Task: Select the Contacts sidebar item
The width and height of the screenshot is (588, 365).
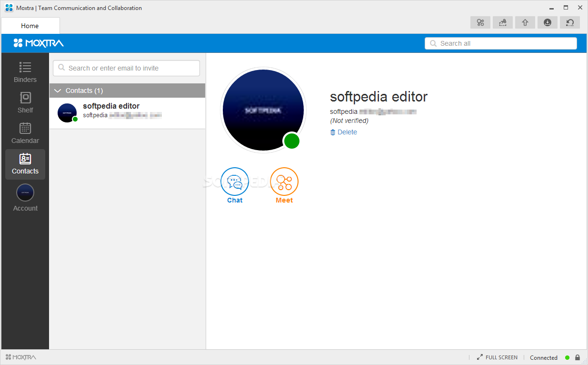Action: [x=25, y=164]
